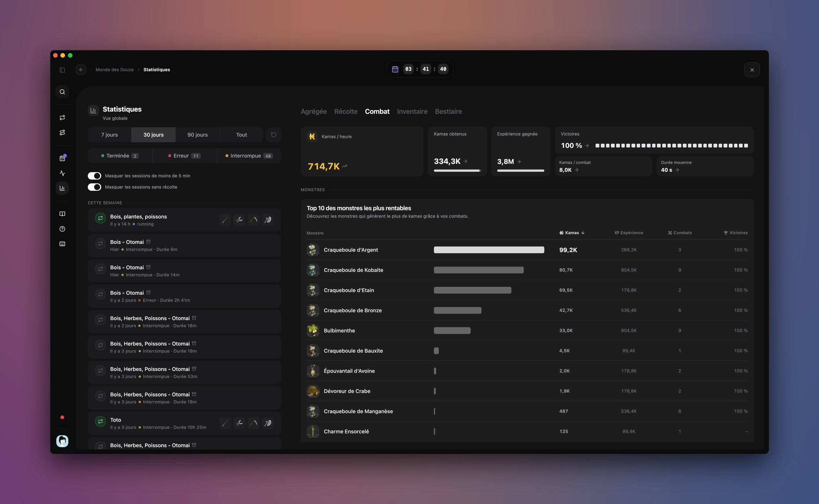This screenshot has height=504, width=819.
Task: Toggle Masquer les sessions de moins de 5 min
Action: pyautogui.click(x=95, y=176)
